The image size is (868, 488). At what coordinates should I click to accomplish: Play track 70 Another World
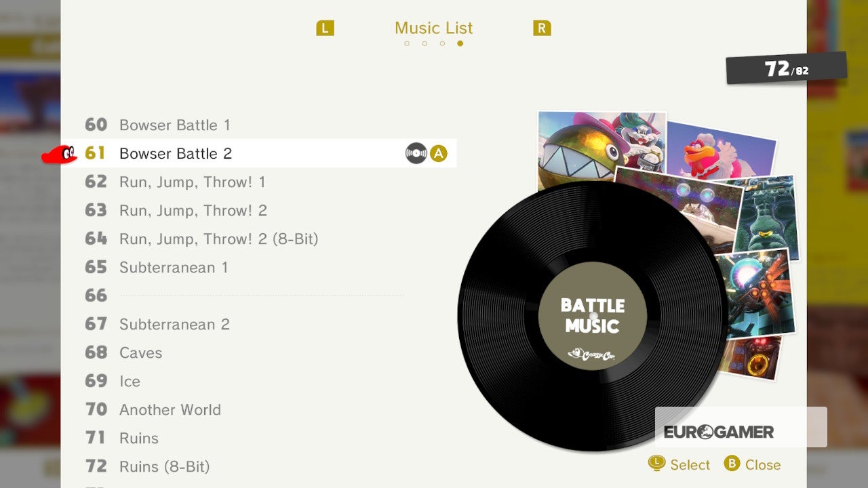[258, 409]
